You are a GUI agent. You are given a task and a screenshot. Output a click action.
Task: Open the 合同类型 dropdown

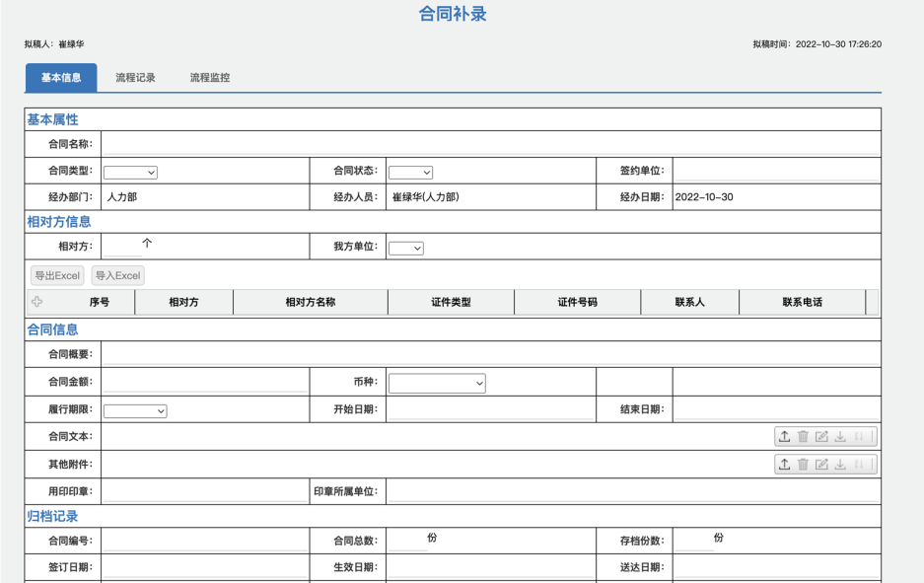[130, 173]
